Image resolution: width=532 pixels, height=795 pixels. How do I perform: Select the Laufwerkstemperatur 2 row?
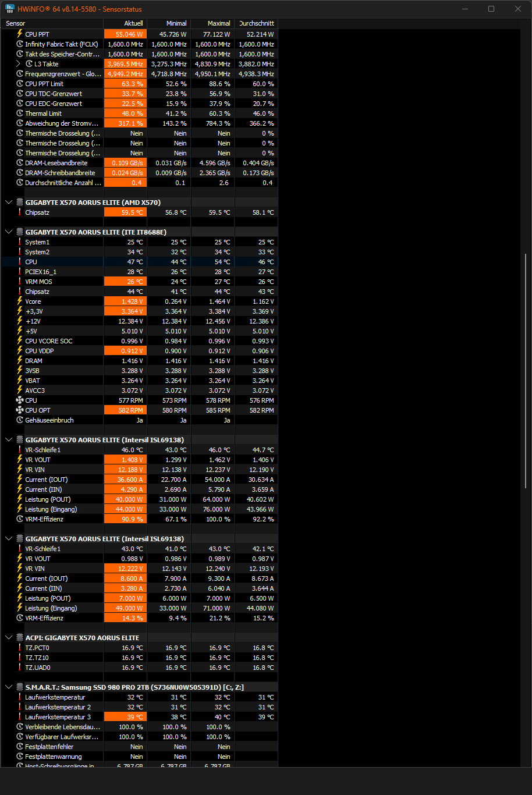point(140,707)
